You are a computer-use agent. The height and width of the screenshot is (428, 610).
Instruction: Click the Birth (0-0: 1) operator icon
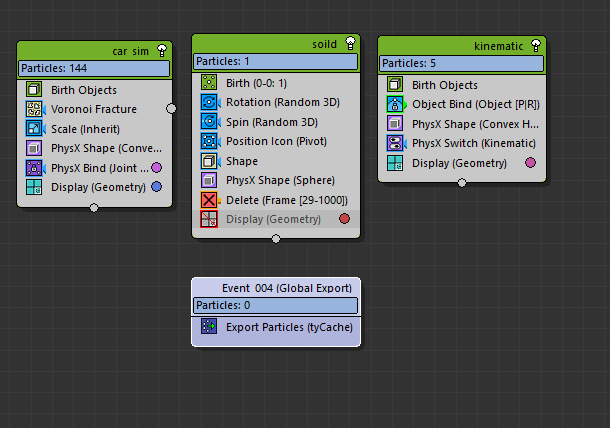coord(209,82)
